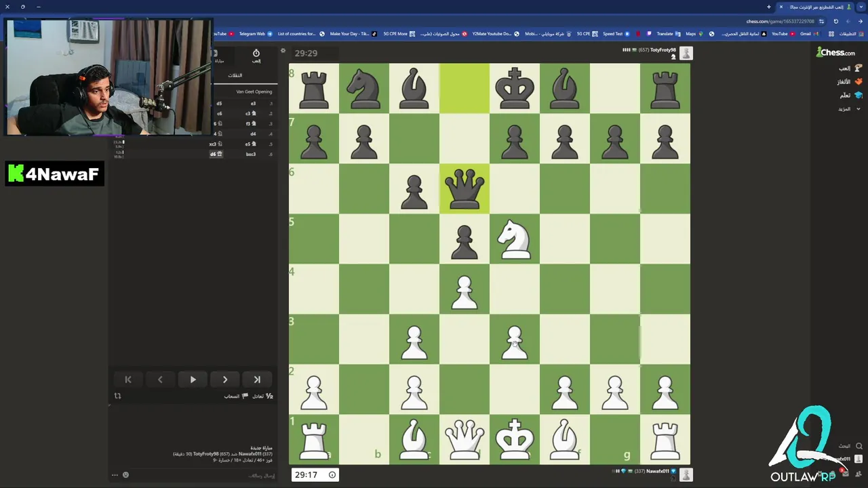Select the black knight on b8
868x488 pixels.
click(364, 89)
